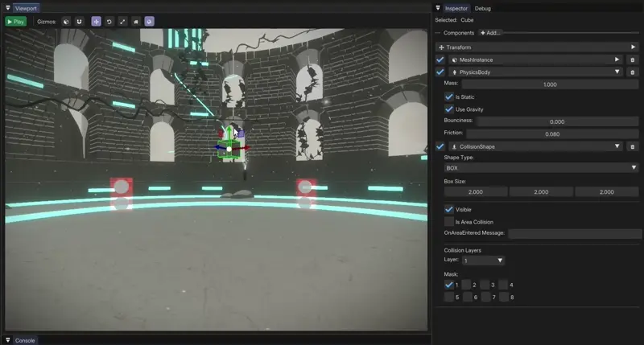
Task: Click the MeshInstance component header label
Action: (x=476, y=60)
